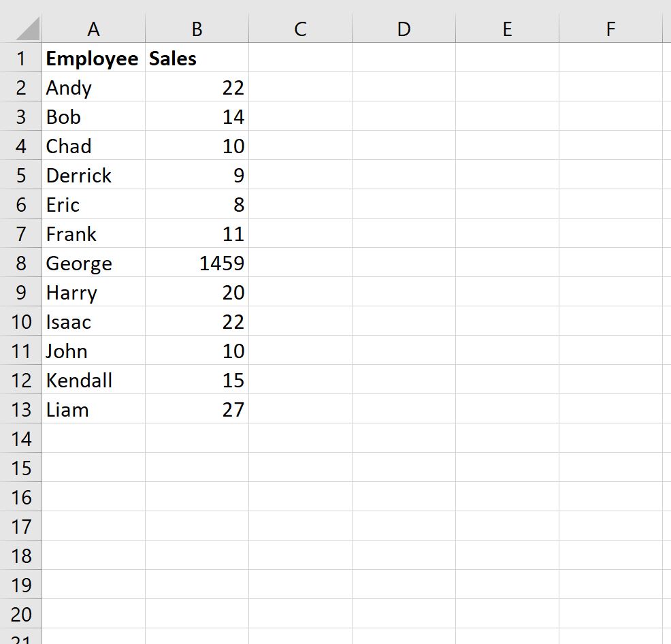Select column B header
Screen dimensions: 671x644
pos(197,29)
